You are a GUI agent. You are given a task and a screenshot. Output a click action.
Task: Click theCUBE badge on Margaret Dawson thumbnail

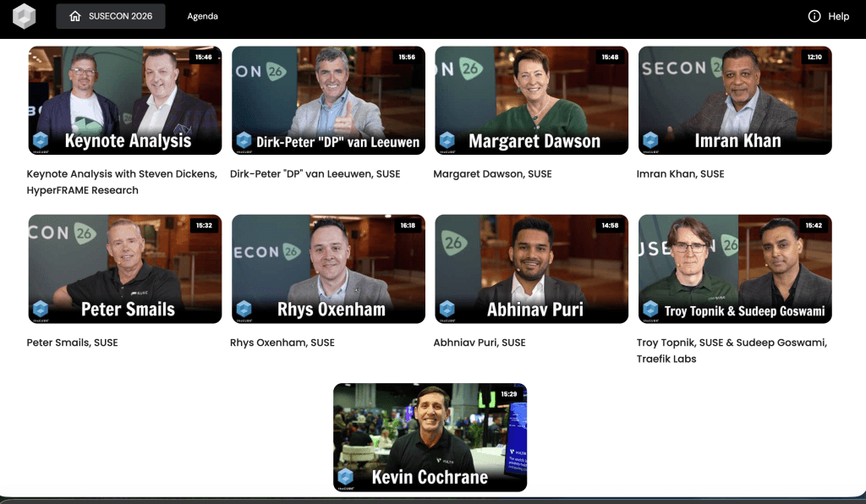[x=447, y=141]
